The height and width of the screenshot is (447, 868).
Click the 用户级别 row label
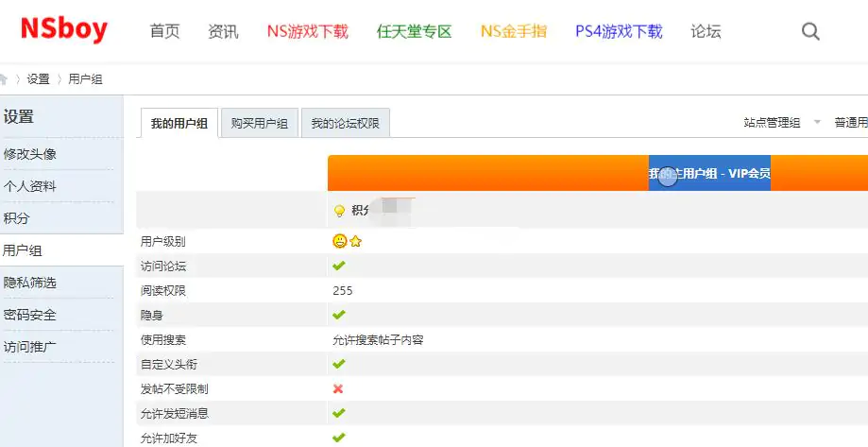point(163,242)
